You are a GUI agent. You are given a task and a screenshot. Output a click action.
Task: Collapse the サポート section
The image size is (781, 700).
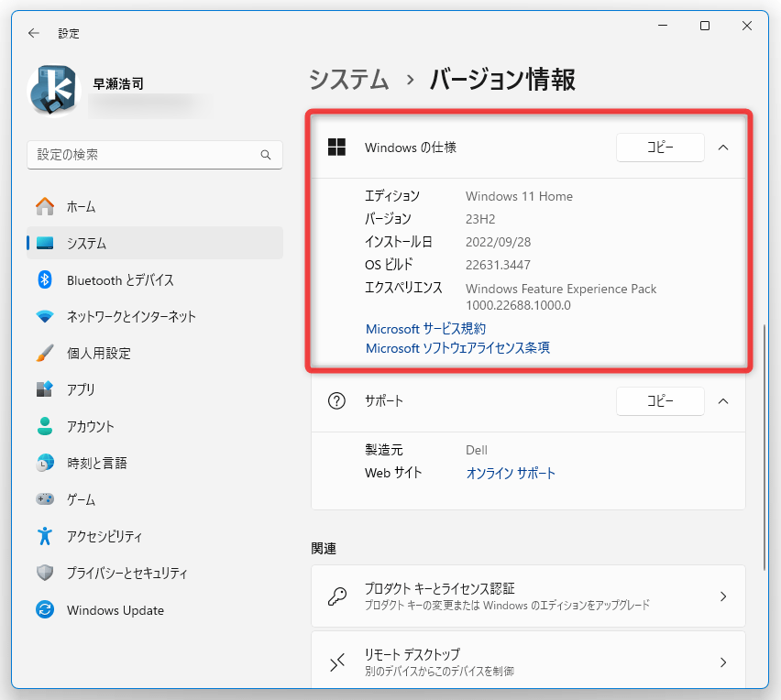pyautogui.click(x=723, y=401)
